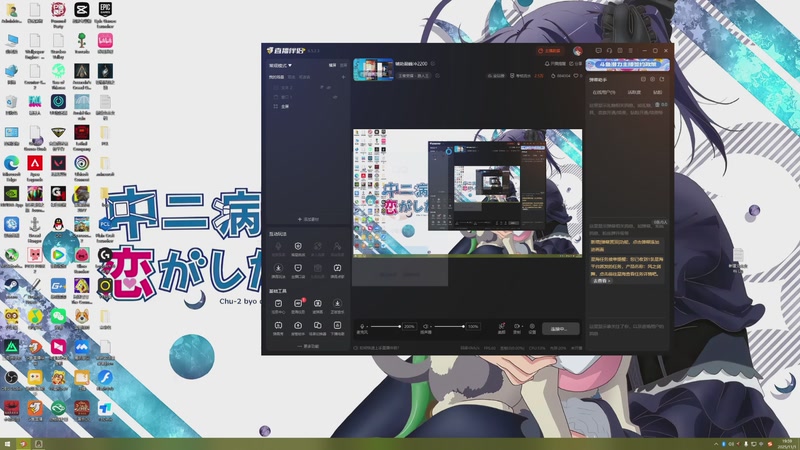Click the plus icon to add a scene
Image resolution: width=800 pixels, height=450 pixels.
[343, 77]
